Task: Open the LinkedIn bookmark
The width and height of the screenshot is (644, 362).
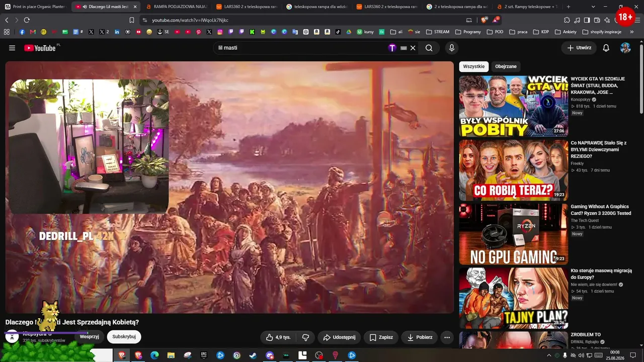Action: [x=117, y=32]
